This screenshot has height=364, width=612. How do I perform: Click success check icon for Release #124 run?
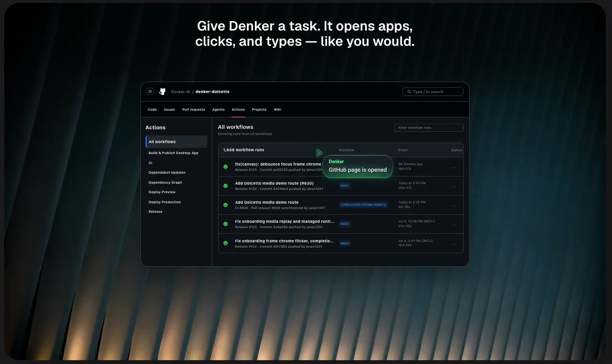tap(225, 186)
